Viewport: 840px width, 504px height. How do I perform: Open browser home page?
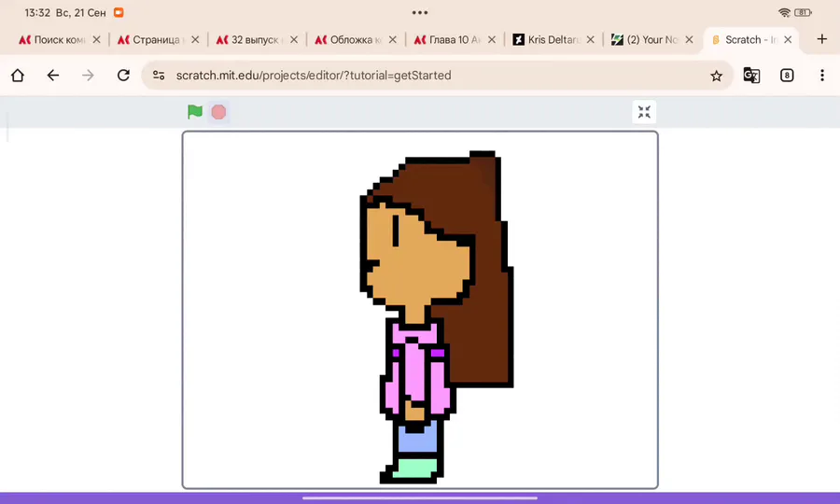pos(18,76)
